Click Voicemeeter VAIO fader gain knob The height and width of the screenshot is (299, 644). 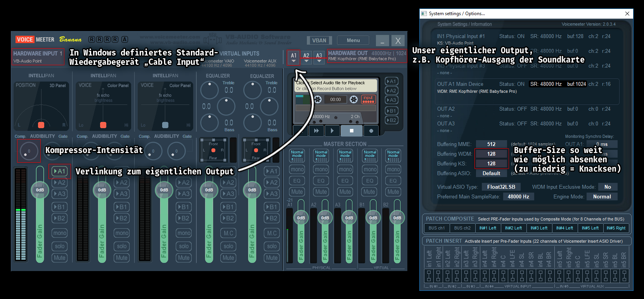(x=209, y=190)
